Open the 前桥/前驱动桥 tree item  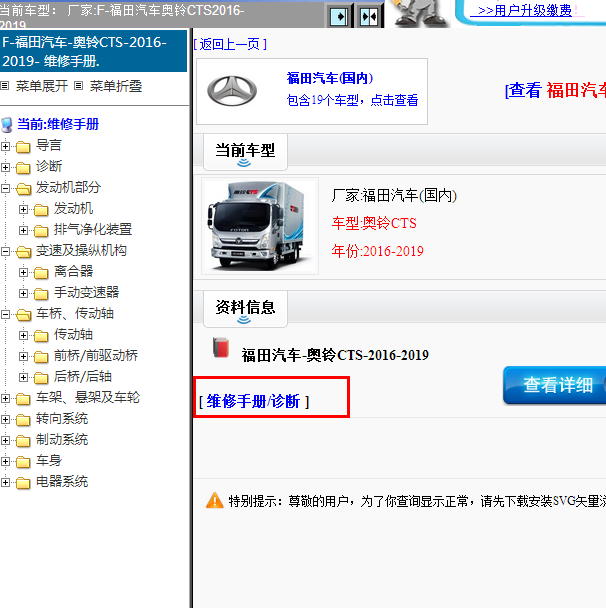pos(96,356)
